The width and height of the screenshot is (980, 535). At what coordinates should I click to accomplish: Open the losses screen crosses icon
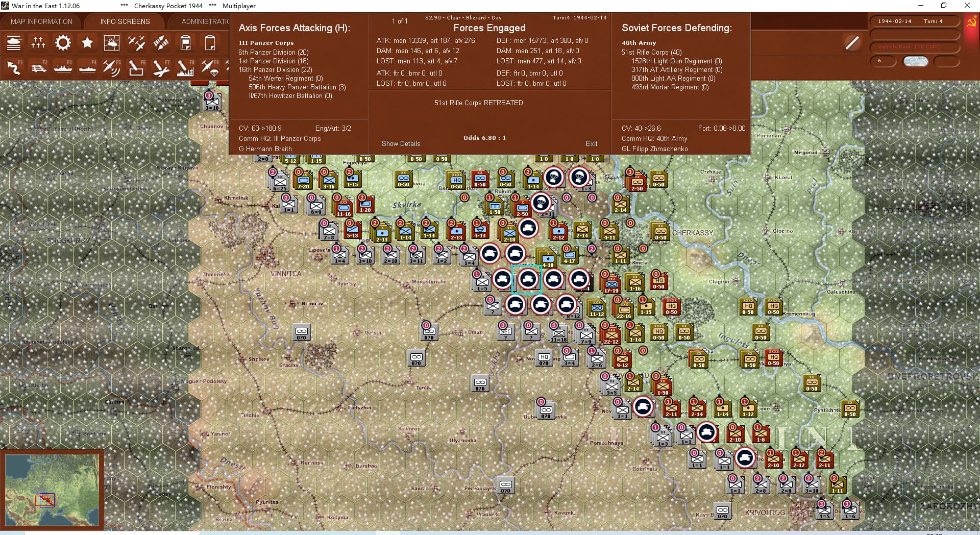[x=38, y=43]
